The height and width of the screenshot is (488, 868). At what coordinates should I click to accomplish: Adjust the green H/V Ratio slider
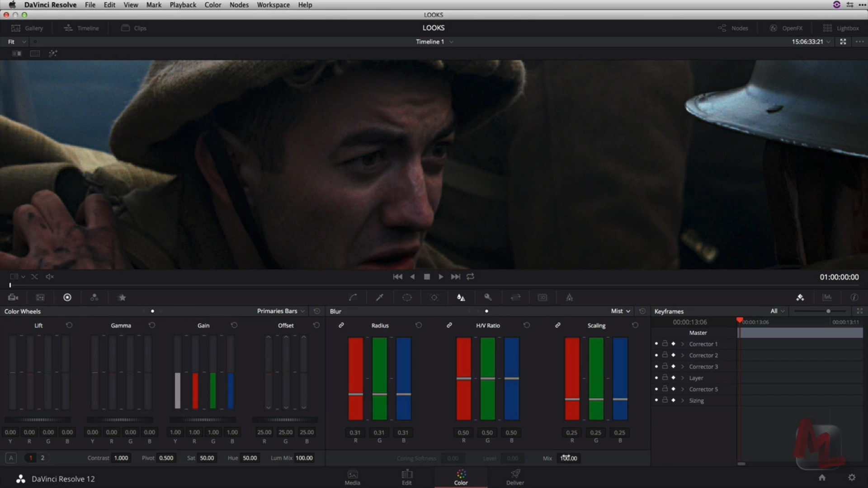[487, 378]
